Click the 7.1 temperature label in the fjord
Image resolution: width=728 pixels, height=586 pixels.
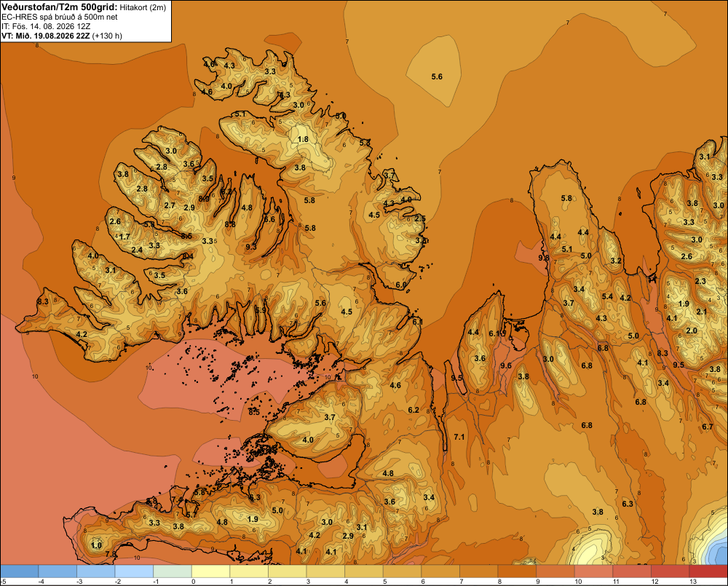459,437
